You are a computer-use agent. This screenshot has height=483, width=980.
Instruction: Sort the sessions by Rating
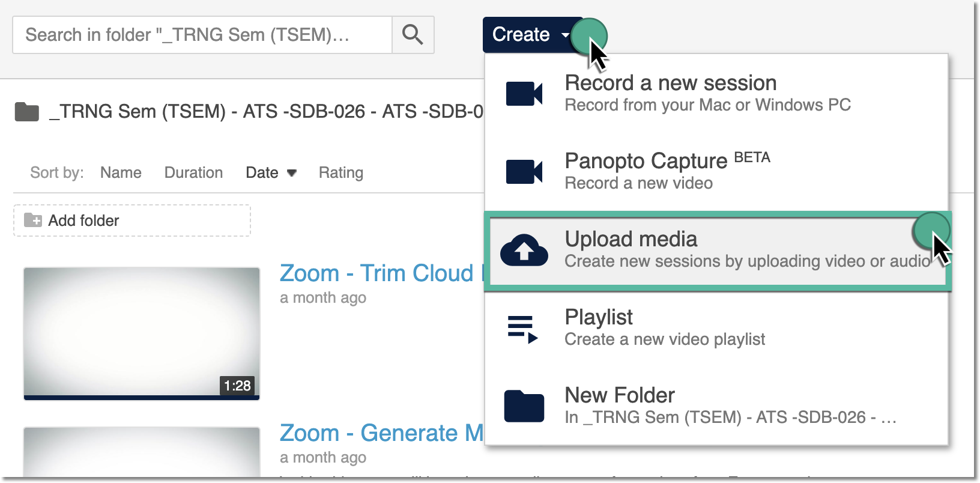coord(340,173)
